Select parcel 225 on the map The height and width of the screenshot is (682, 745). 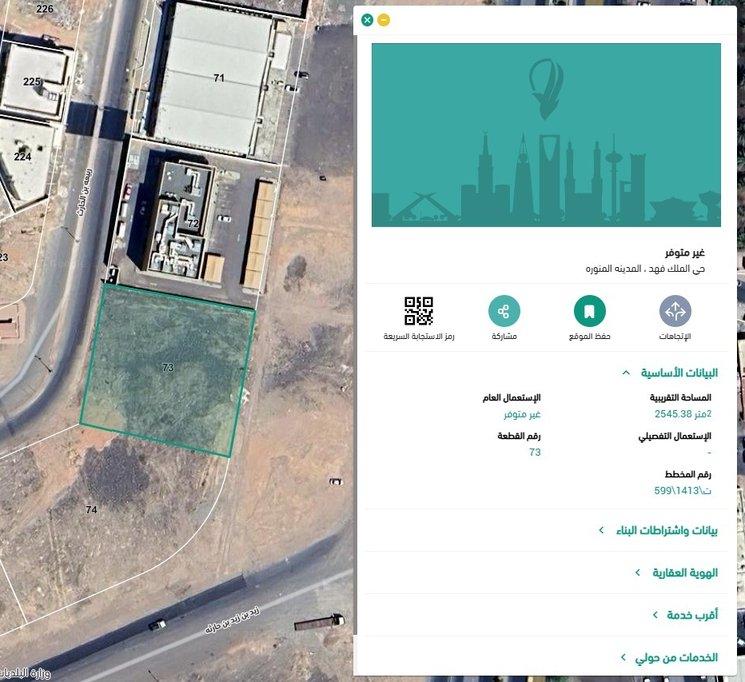[x=32, y=82]
